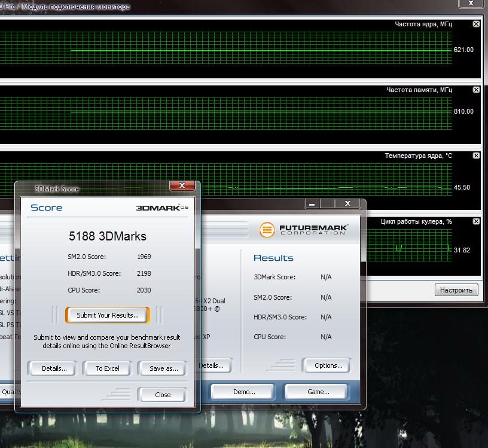
Task: Launch the Demo... button
Action: [x=243, y=392]
